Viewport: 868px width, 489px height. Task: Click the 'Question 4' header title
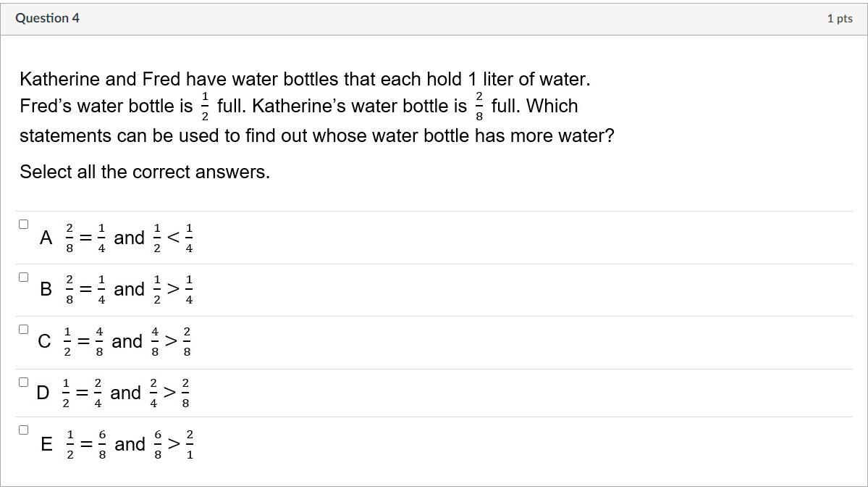pos(47,18)
